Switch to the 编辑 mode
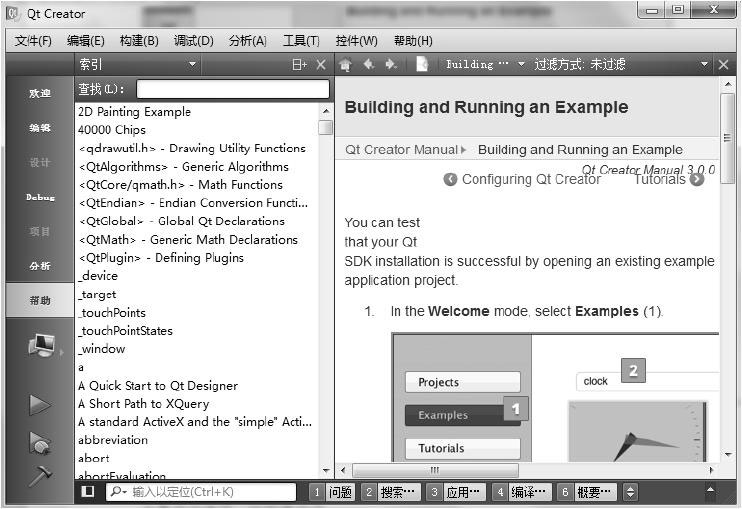 40,128
